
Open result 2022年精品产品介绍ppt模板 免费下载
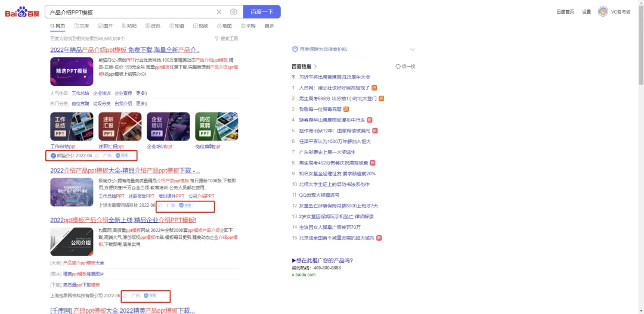pos(125,50)
